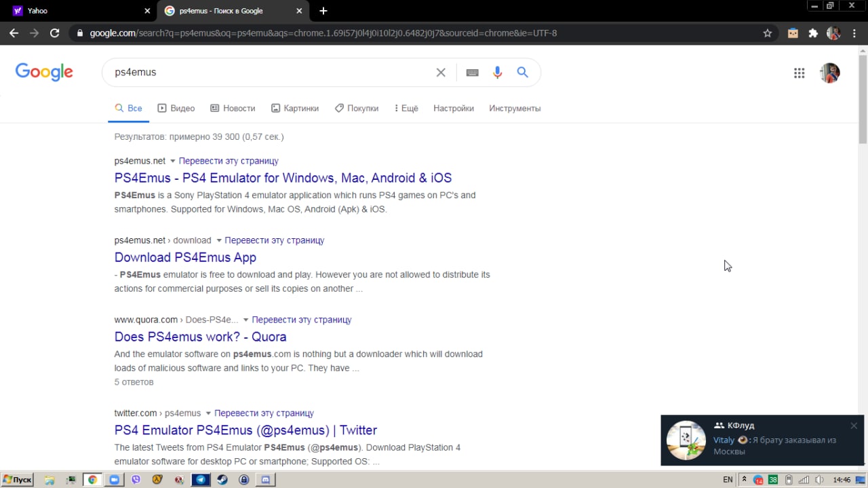Open Настройки search settings

pos(454,109)
